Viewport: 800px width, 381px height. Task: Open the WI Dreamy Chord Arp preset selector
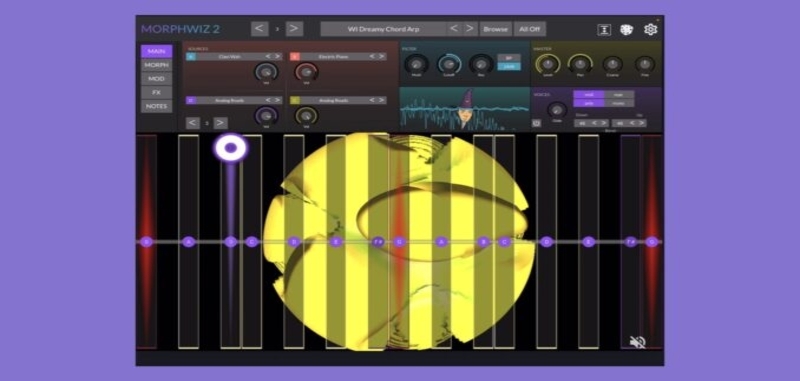(x=384, y=29)
